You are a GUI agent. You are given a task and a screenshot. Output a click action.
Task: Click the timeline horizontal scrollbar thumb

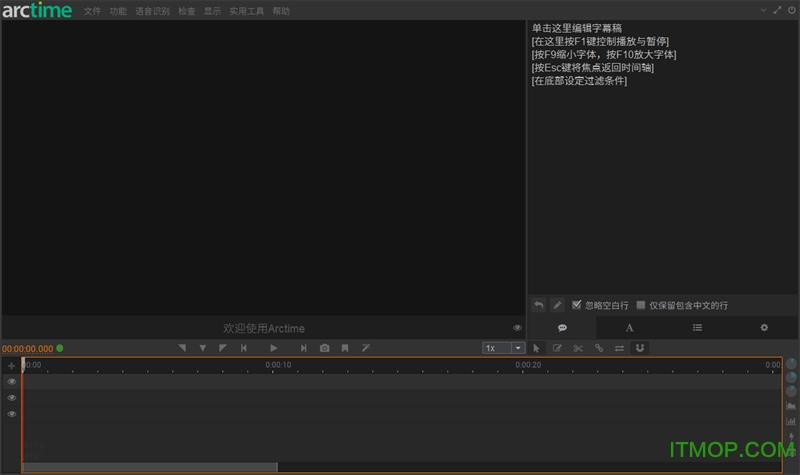[150, 467]
